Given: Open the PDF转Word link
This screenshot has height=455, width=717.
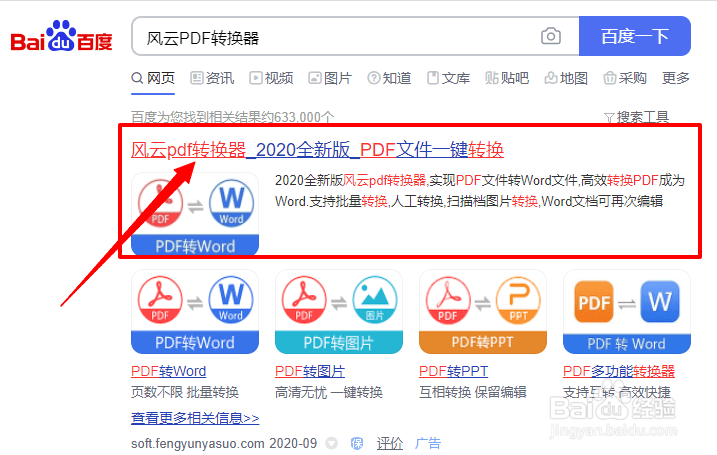Looking at the screenshot, I should [x=168, y=371].
